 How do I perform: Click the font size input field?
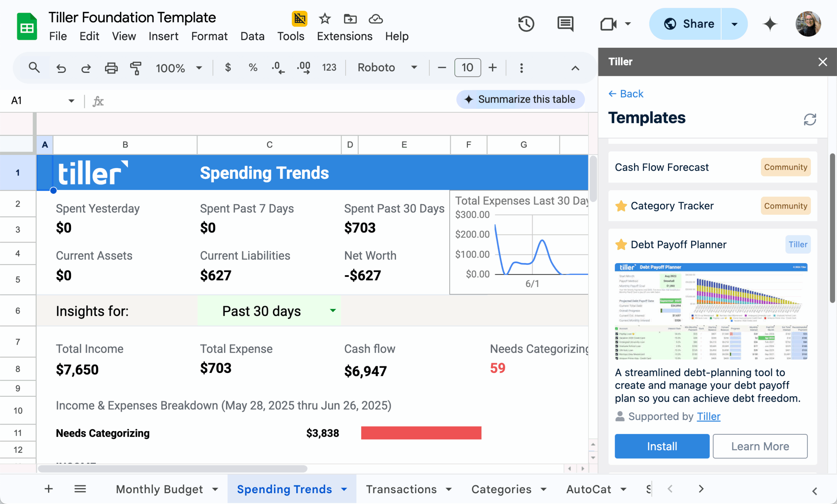[468, 68]
